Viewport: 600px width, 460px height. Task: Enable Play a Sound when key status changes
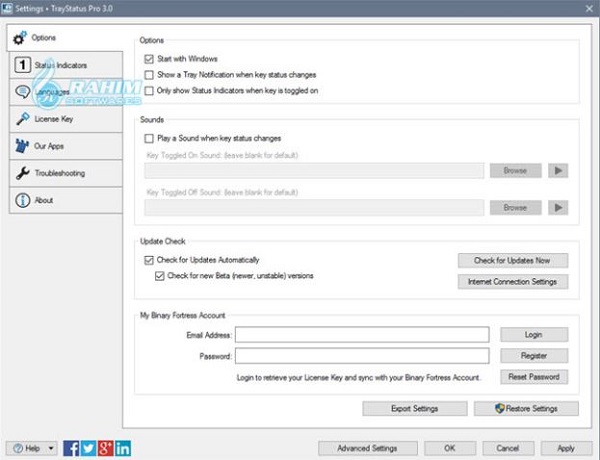149,139
